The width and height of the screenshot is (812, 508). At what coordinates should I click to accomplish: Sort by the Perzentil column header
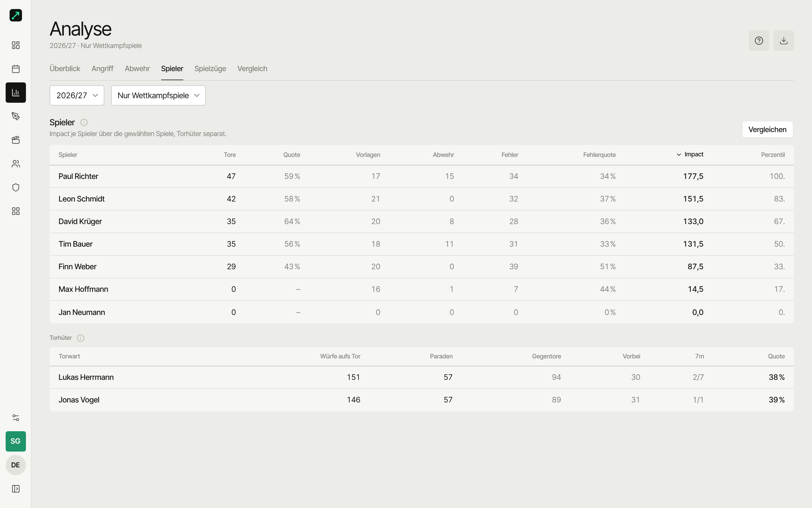(x=773, y=155)
